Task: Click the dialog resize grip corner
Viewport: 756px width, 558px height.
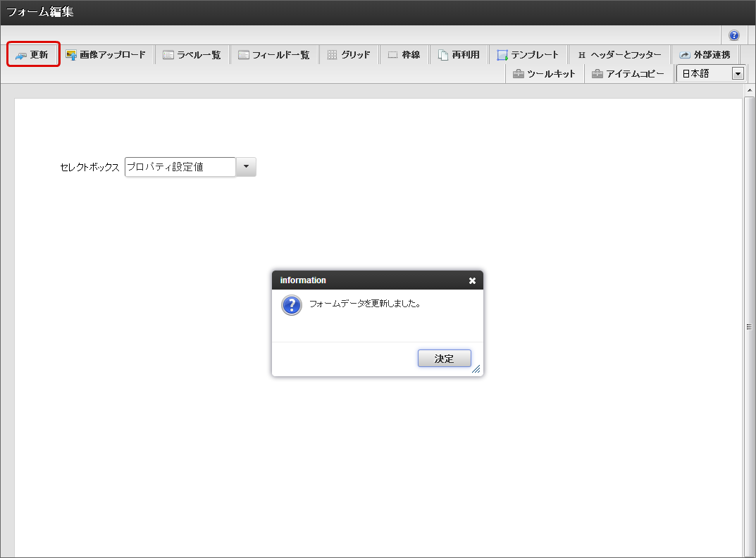Action: point(476,369)
